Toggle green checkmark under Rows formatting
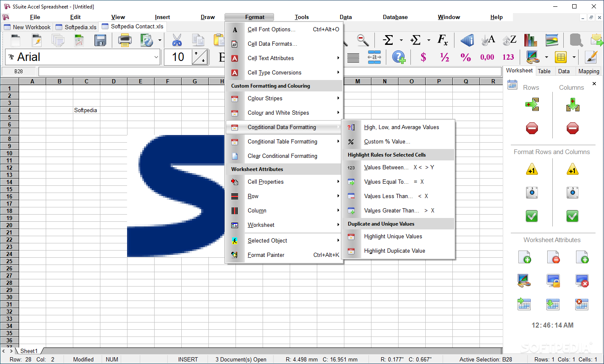The image size is (604, 364). click(532, 216)
